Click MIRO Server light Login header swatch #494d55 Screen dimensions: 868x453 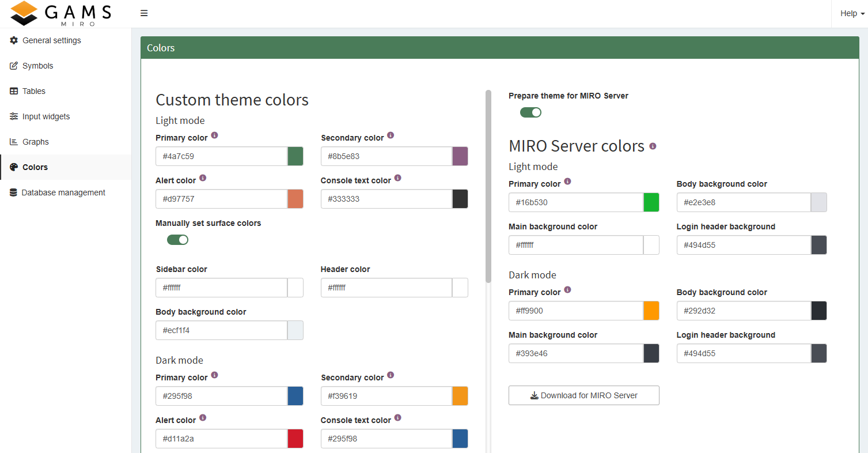(819, 245)
